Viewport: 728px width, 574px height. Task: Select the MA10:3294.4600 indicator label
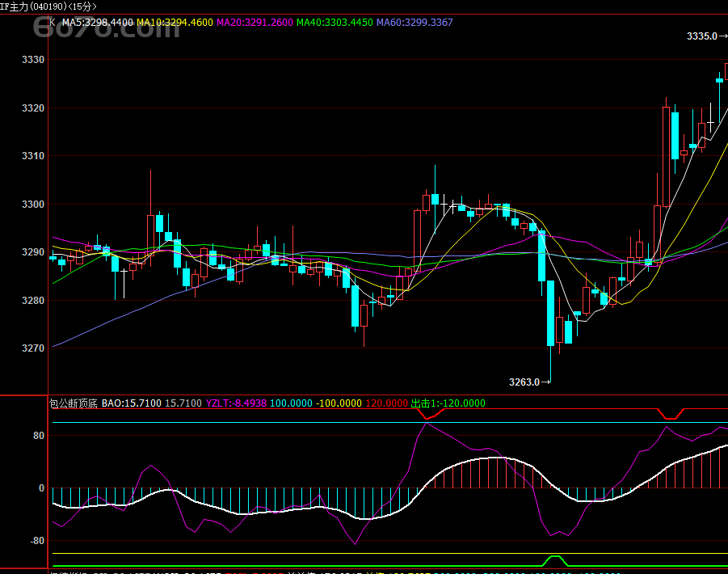click(x=175, y=23)
